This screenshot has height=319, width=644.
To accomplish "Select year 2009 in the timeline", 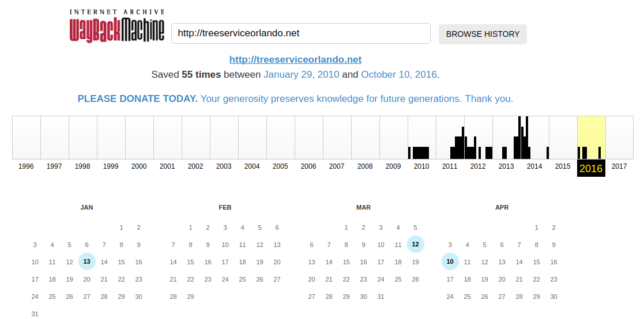I will click(393, 166).
